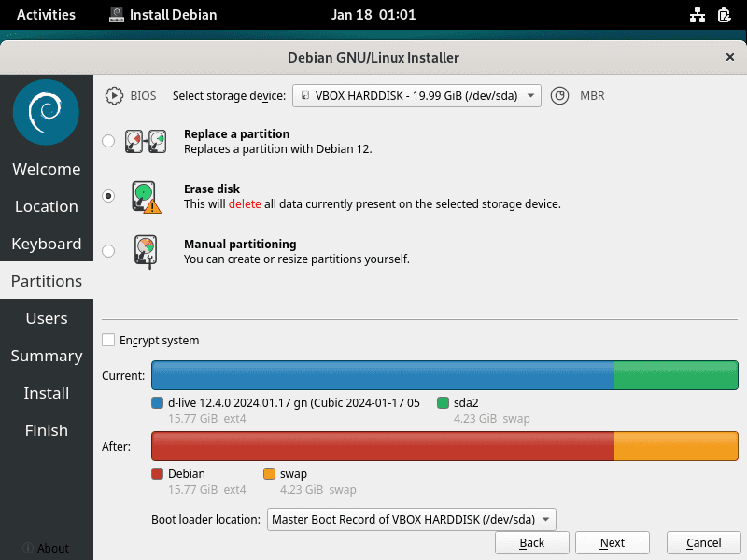This screenshot has height=560, width=747.
Task: Click the blue ext4 segment in Current bar
Action: coord(383,375)
